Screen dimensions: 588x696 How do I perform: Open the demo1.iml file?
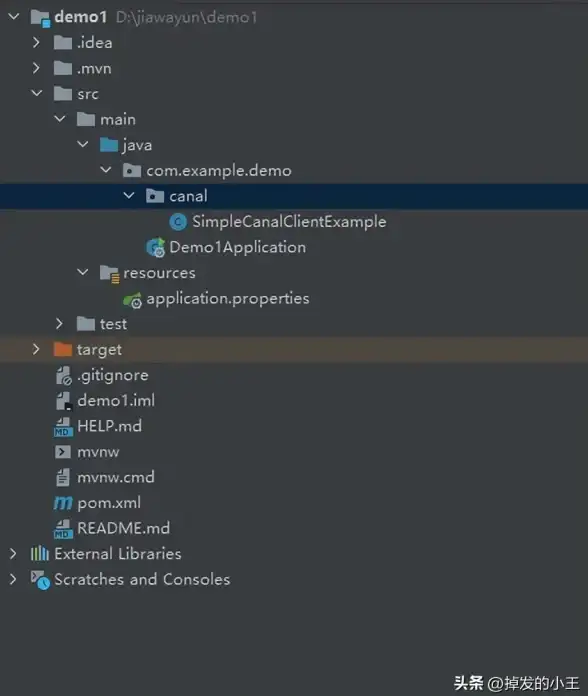pos(116,401)
